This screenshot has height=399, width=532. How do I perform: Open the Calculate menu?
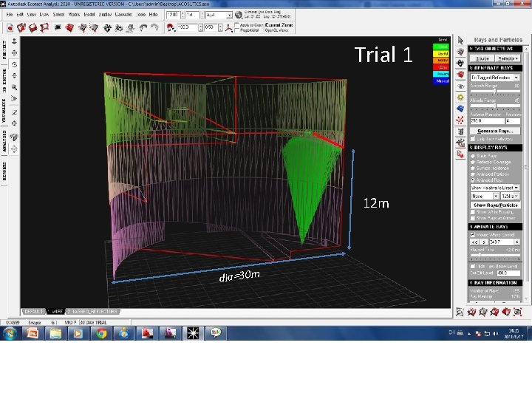pyautogui.click(x=123, y=15)
